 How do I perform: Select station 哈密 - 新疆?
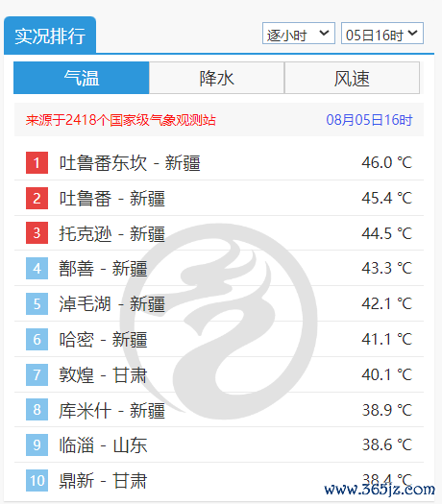point(103,340)
